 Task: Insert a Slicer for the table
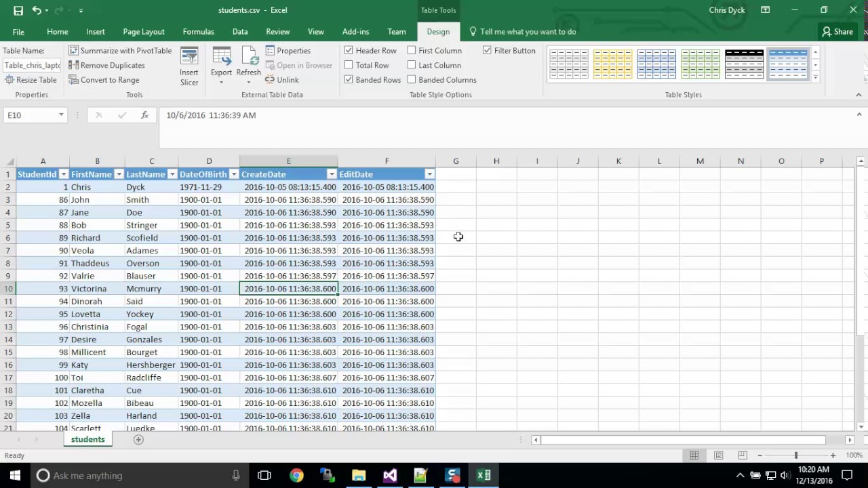point(189,66)
